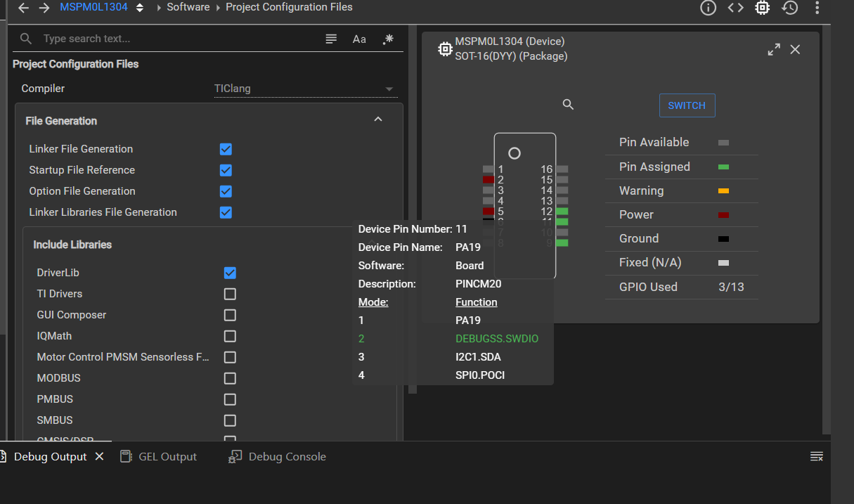Screen dimensions: 854x504
Task: Open the MSPM0L1304 device selector arrows
Action: pos(140,8)
